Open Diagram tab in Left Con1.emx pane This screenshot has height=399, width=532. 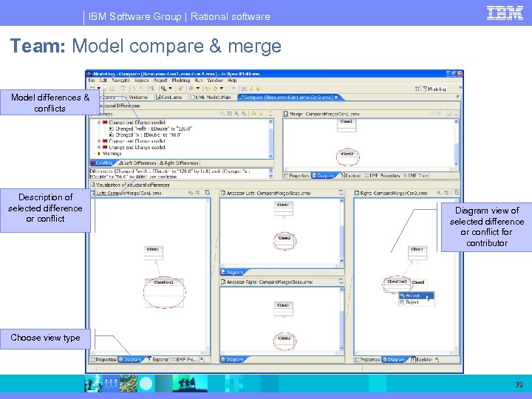point(132,359)
